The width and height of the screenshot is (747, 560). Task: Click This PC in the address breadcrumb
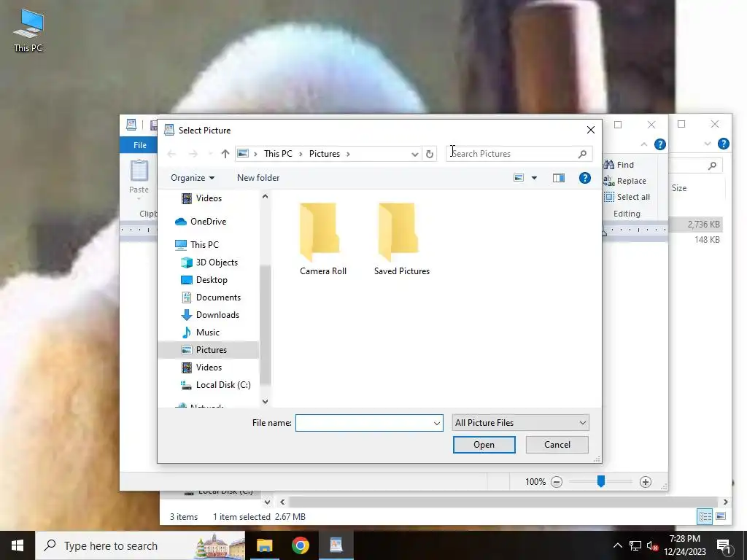278,154
